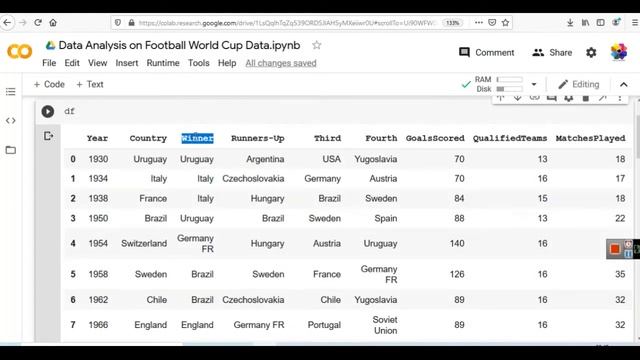Open the Editing mode dropdown
The image size is (640, 360).
pos(579,84)
